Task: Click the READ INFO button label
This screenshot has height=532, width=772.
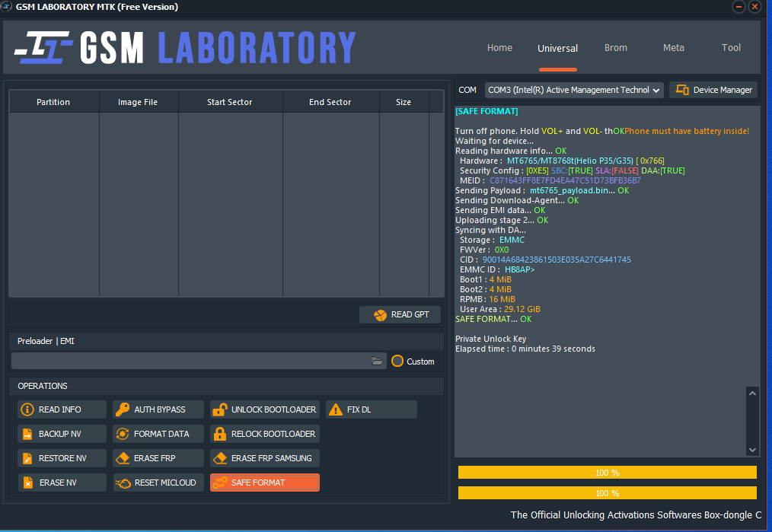Action: point(60,409)
